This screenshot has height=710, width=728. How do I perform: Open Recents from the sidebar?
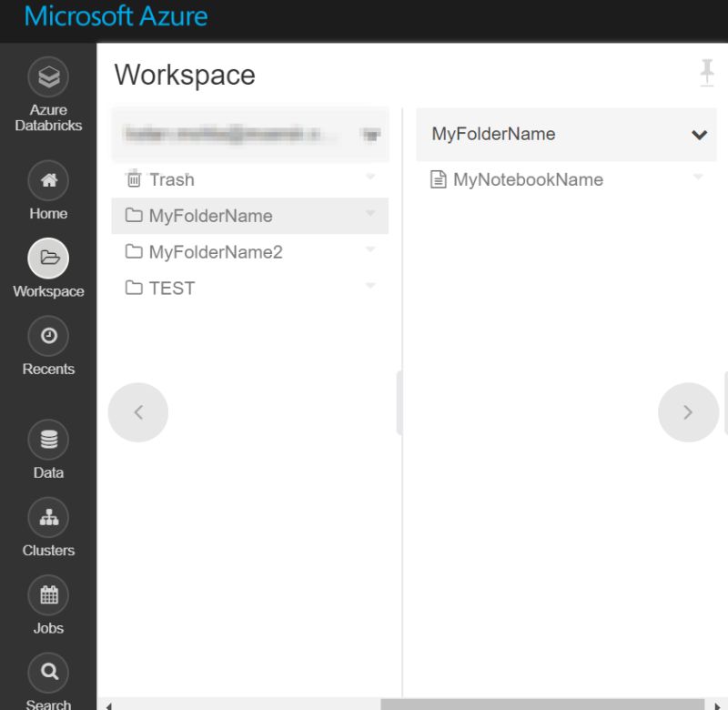(x=48, y=336)
